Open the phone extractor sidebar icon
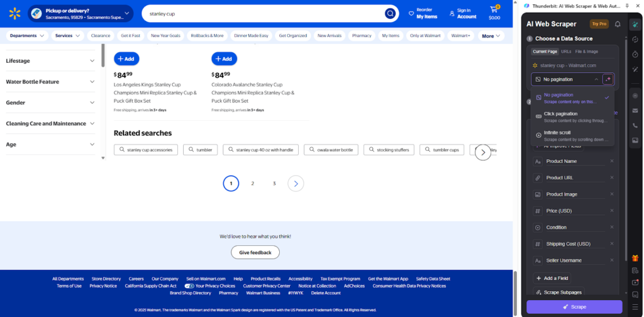The width and height of the screenshot is (644, 317). pyautogui.click(x=635, y=125)
